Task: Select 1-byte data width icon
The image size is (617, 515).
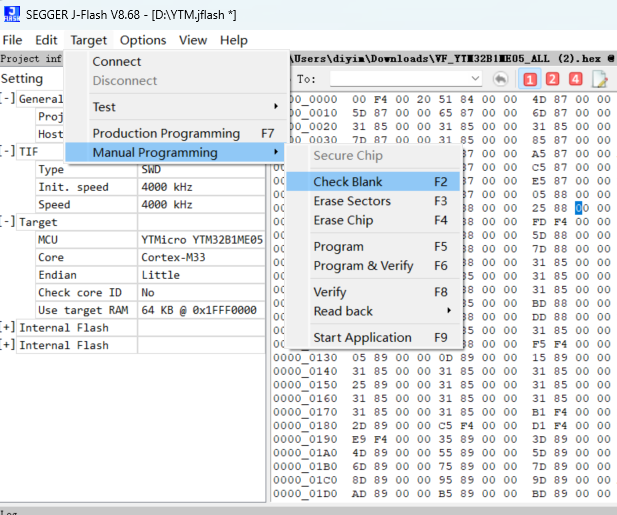Action: point(529,79)
